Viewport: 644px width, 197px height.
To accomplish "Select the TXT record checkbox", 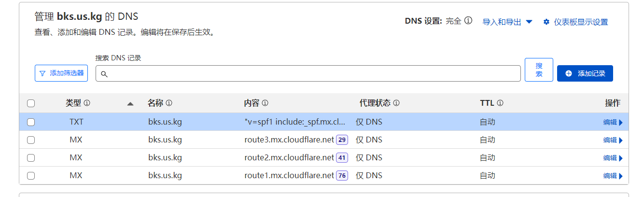I will (31, 122).
